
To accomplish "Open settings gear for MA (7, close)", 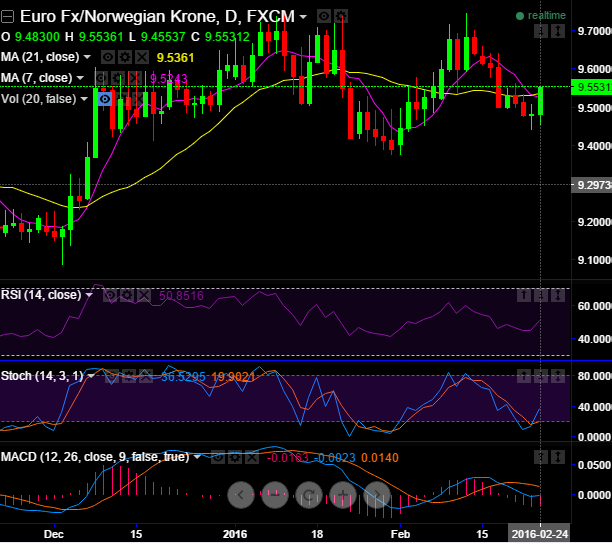I will [118, 78].
